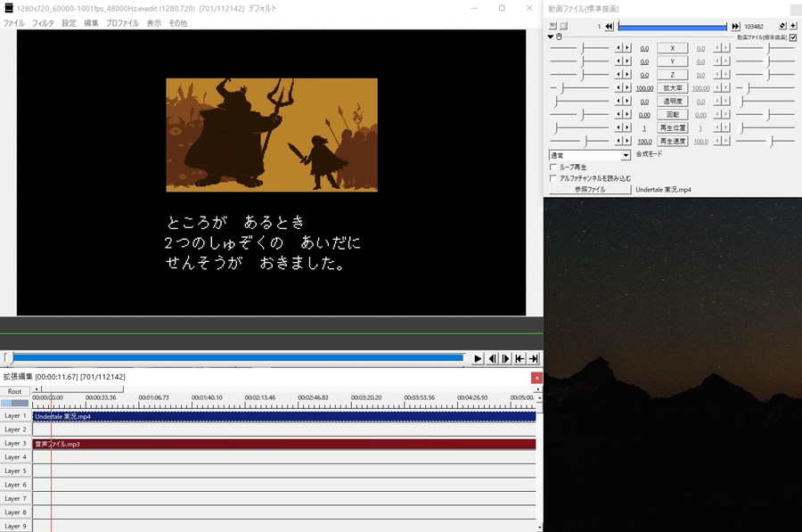
Task: Click the mouse icon beside collapse triangle
Action: pyautogui.click(x=559, y=37)
